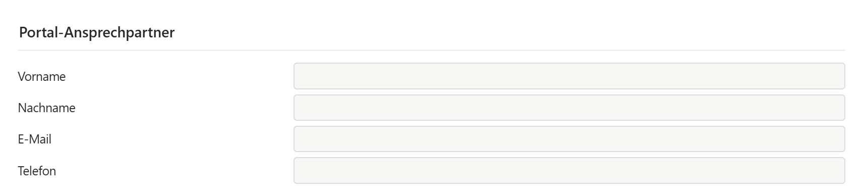Viewport: 868px width, 194px height.
Task: Select the grey field beside Nachname
Action: click(569, 108)
